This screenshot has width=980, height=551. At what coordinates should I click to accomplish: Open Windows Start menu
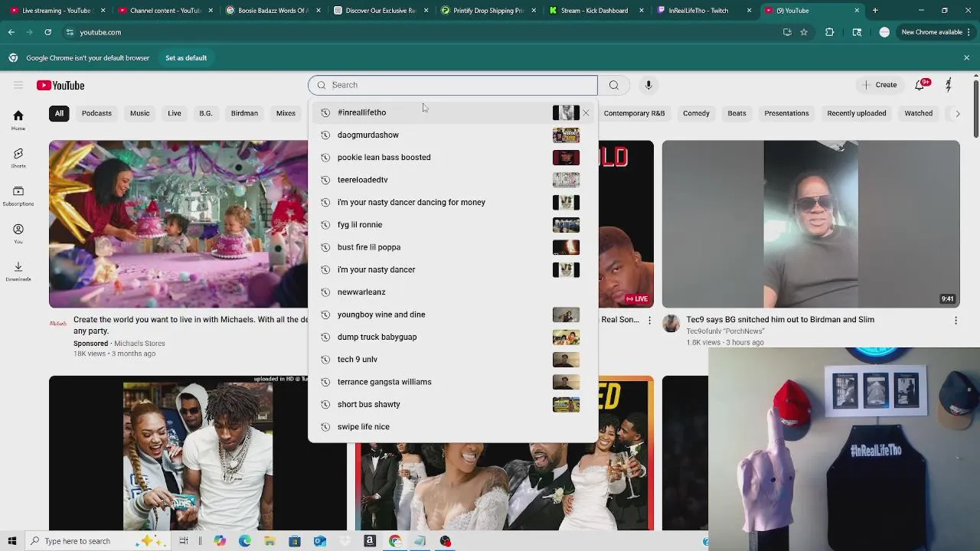click(x=12, y=541)
